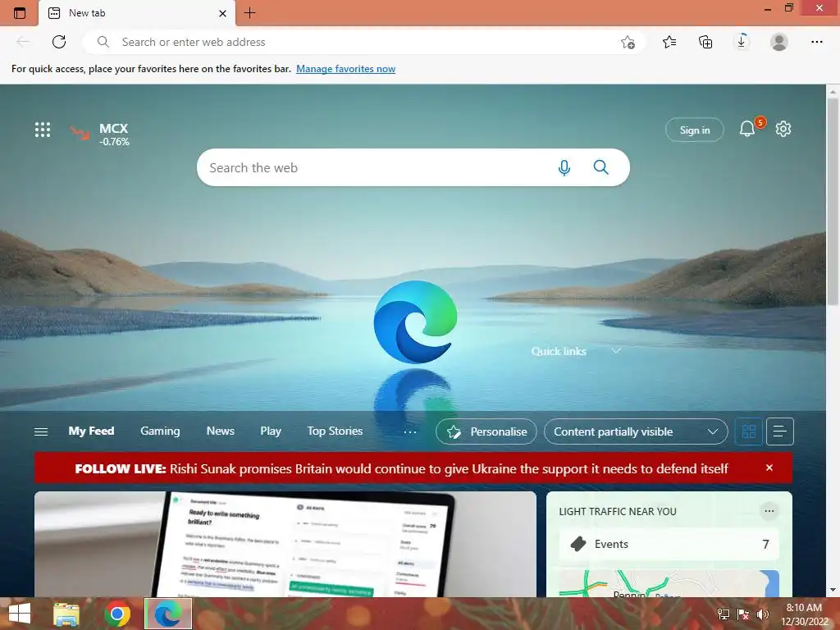
Task: Open a new tab with plus icon
Action: pyautogui.click(x=249, y=13)
